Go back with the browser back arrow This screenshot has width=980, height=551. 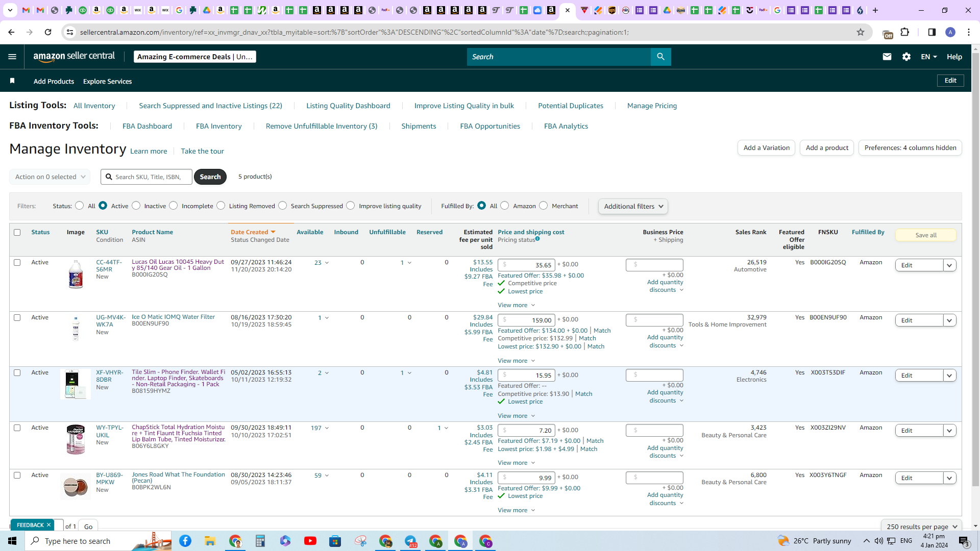pos(11,32)
